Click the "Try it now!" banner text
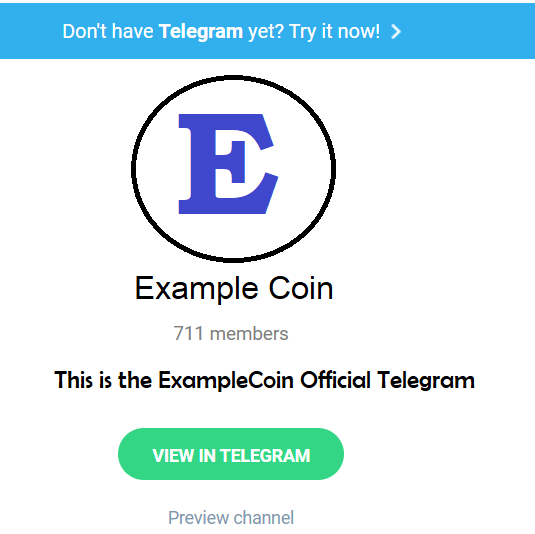This screenshot has height=534, width=535. click(334, 31)
